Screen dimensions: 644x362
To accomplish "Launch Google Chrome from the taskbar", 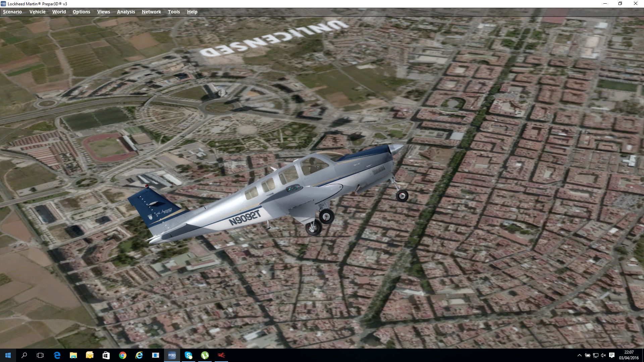I will [x=122, y=355].
